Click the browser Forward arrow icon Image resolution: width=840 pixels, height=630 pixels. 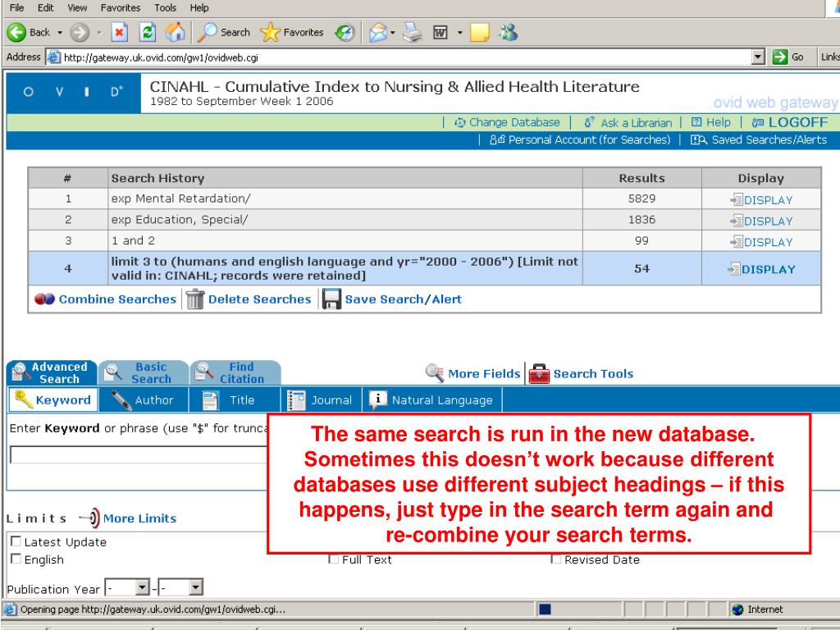point(80,33)
